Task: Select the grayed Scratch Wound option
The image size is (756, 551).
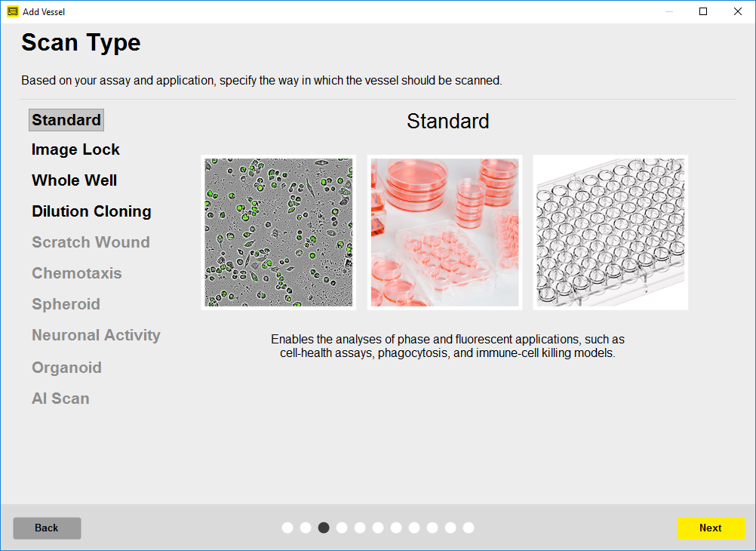Action: 91,242
